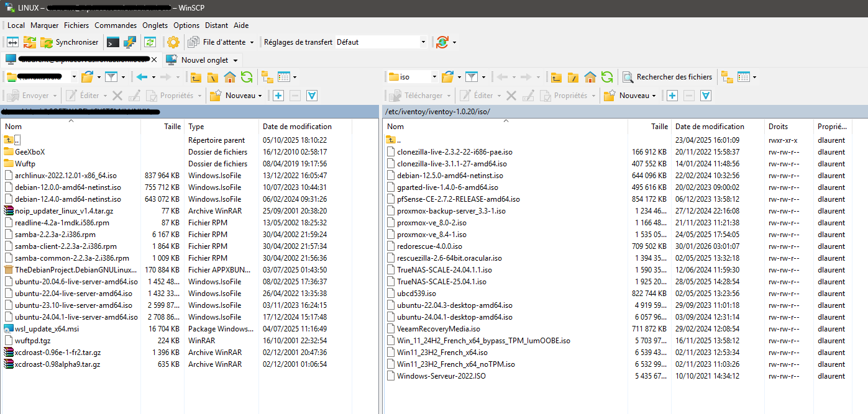Toggle the remote directory tree view
Viewport: 868px width, 414px height.
pos(726,77)
